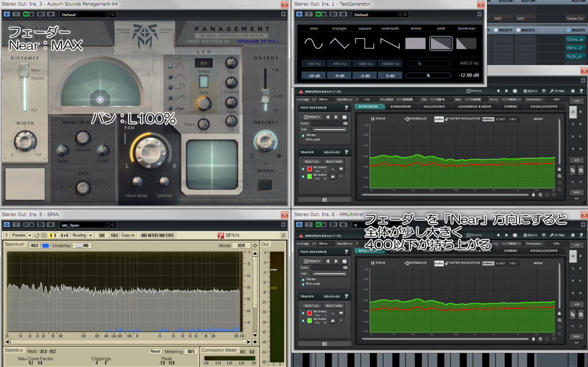Click the S1 Ima insert slot in mixer

(575, 40)
